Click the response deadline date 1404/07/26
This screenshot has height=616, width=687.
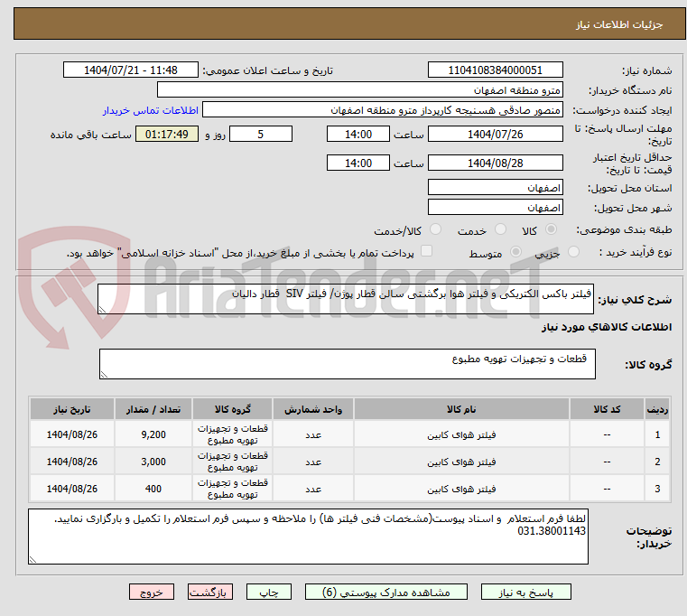coord(495,135)
